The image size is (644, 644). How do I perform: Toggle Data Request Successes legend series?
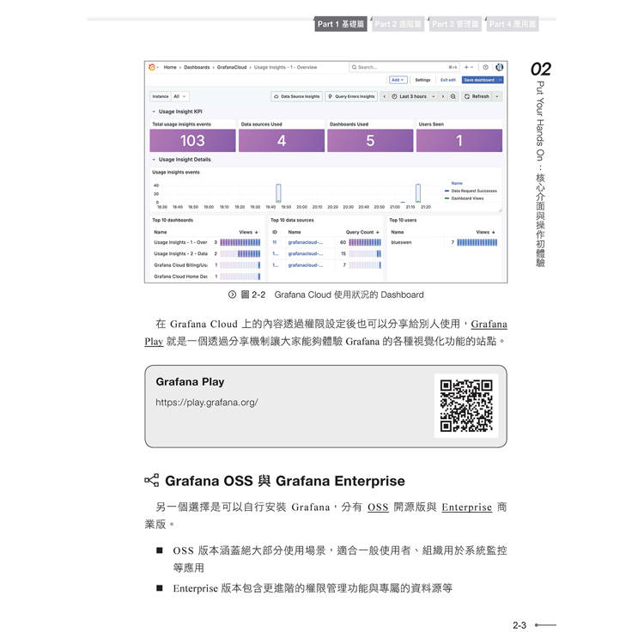pos(473,191)
